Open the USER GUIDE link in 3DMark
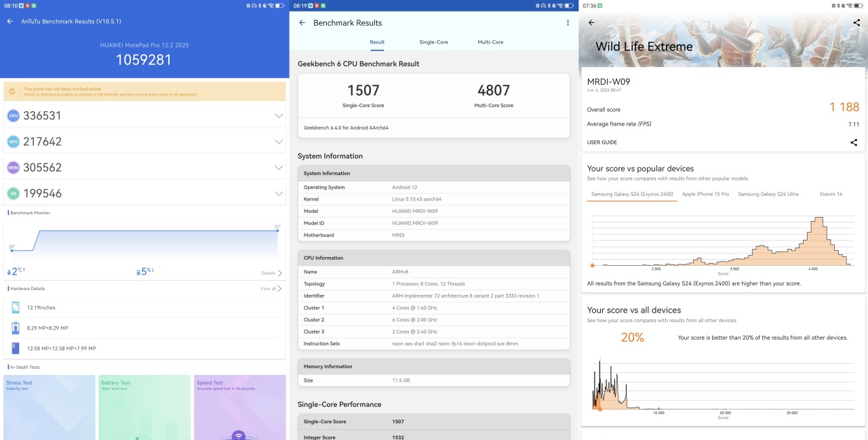 coord(602,142)
